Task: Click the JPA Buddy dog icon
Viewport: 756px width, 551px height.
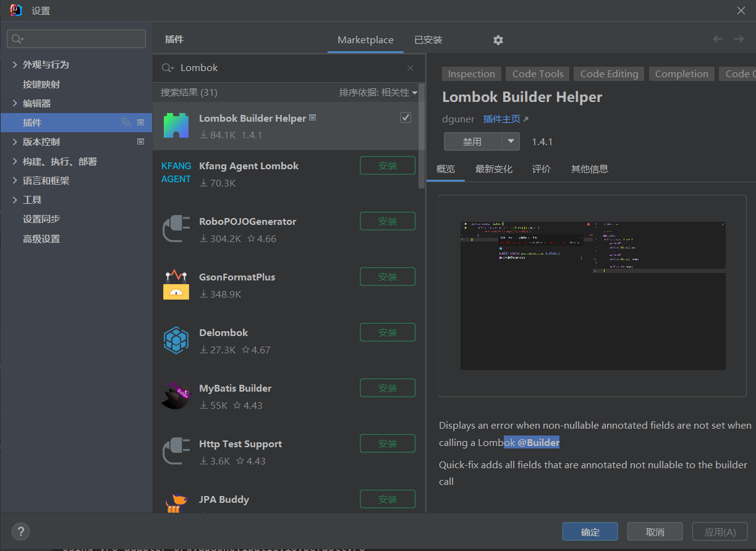Action: [x=176, y=502]
